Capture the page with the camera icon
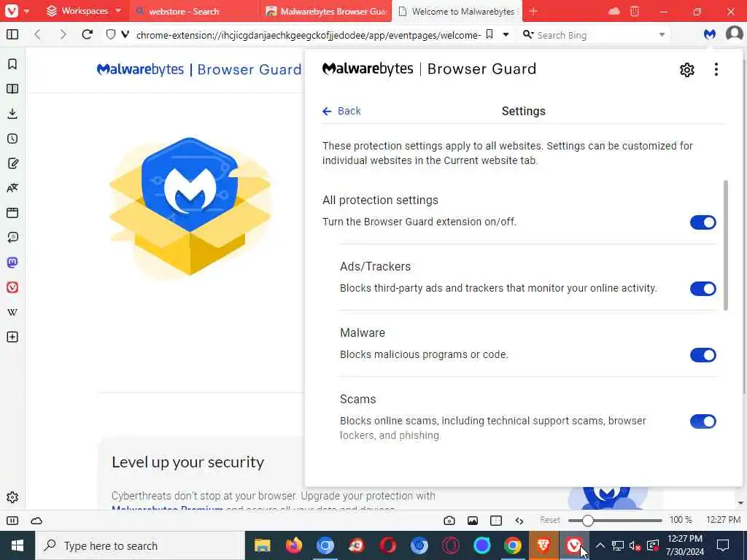The height and width of the screenshot is (560, 747). tap(449, 521)
